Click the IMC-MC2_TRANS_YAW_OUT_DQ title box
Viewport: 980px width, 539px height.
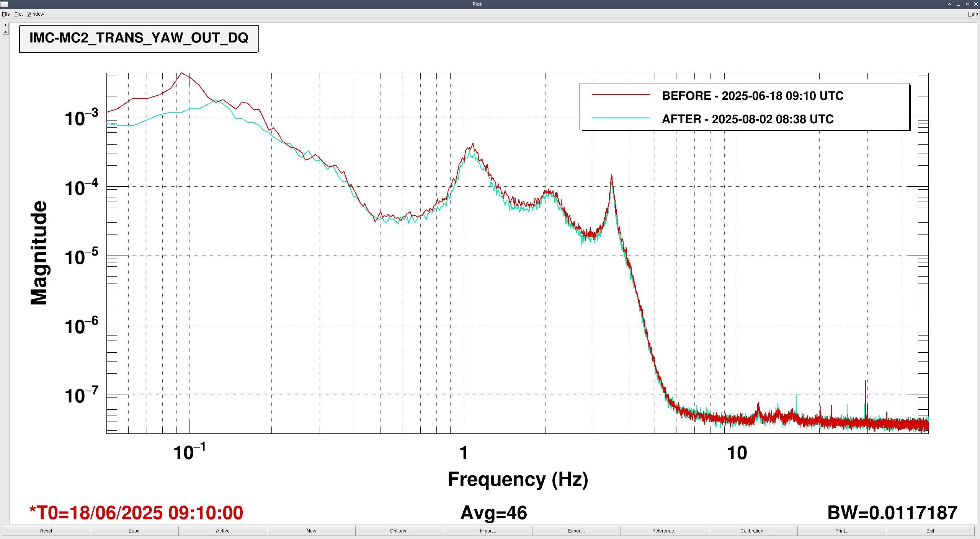tap(139, 39)
